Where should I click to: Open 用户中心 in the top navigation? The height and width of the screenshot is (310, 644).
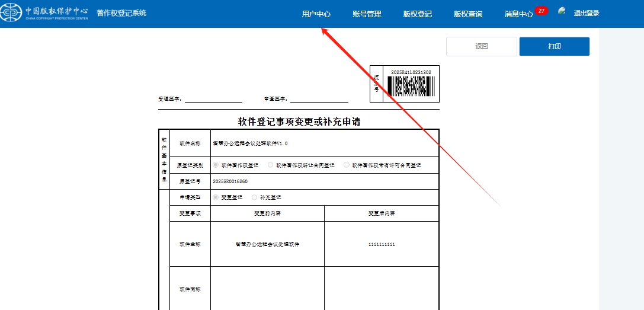[x=316, y=14]
